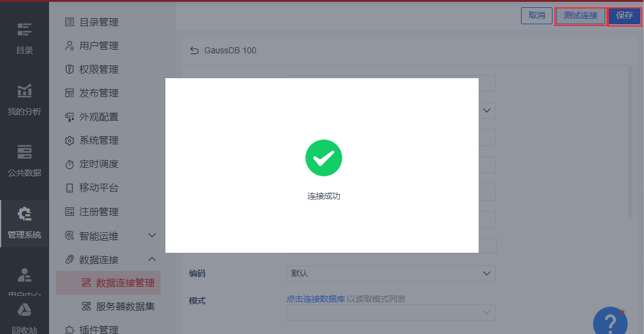Image resolution: width=644 pixels, height=334 pixels.
Task: Open the 目录 sidebar section
Action: (24, 38)
